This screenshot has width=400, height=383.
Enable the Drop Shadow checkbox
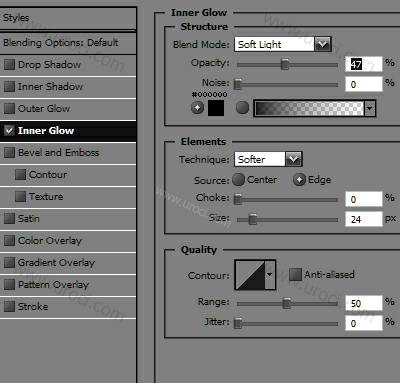9,64
